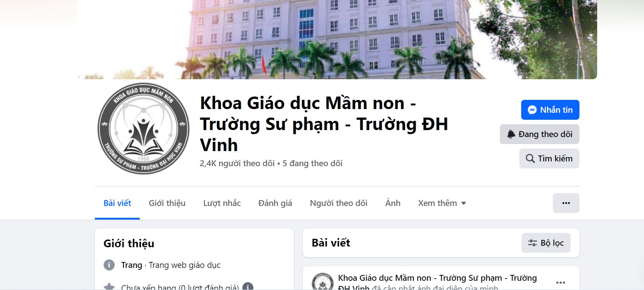Click the magnifier icon beside Tìm kiếm
The width and height of the screenshot is (644, 290).
pyautogui.click(x=530, y=158)
